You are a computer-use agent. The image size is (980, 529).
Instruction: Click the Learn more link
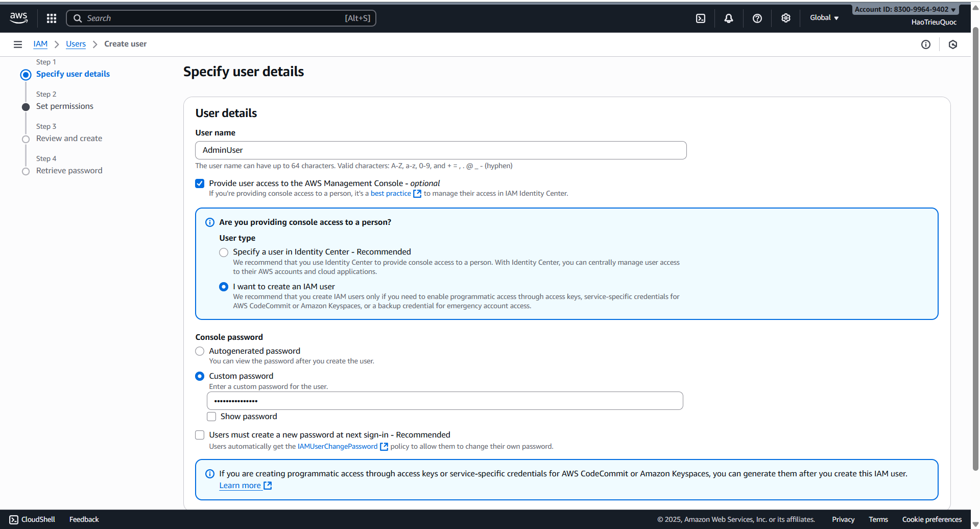point(240,486)
